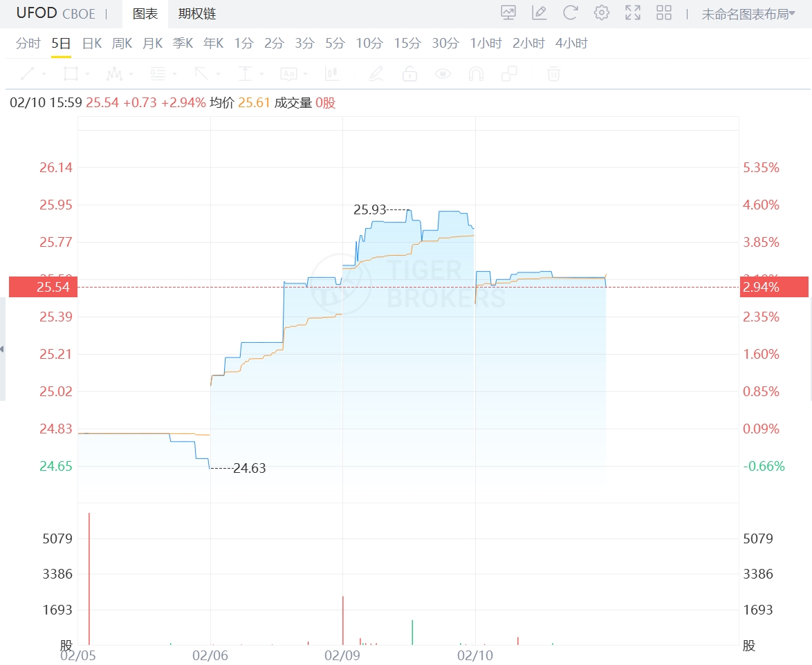Image resolution: width=812 pixels, height=665 pixels.
Task: Open the 未命名图表布局 layout dropdown
Action: tap(748, 14)
